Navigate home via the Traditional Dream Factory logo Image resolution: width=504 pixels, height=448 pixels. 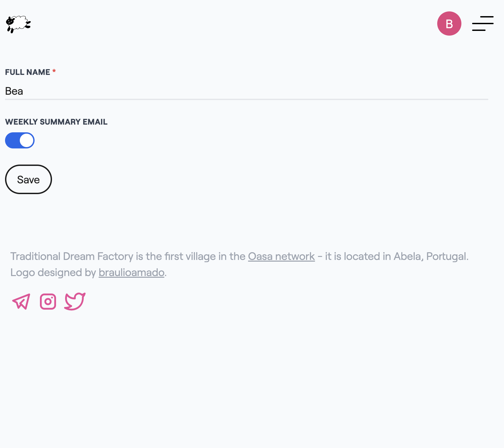[x=18, y=24]
